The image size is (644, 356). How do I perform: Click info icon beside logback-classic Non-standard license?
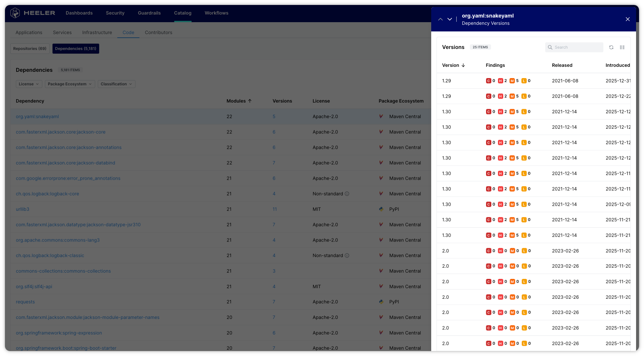[347, 256]
